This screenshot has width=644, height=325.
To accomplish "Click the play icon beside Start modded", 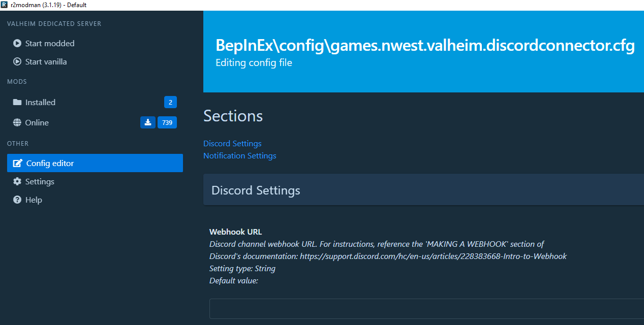I will (17, 44).
